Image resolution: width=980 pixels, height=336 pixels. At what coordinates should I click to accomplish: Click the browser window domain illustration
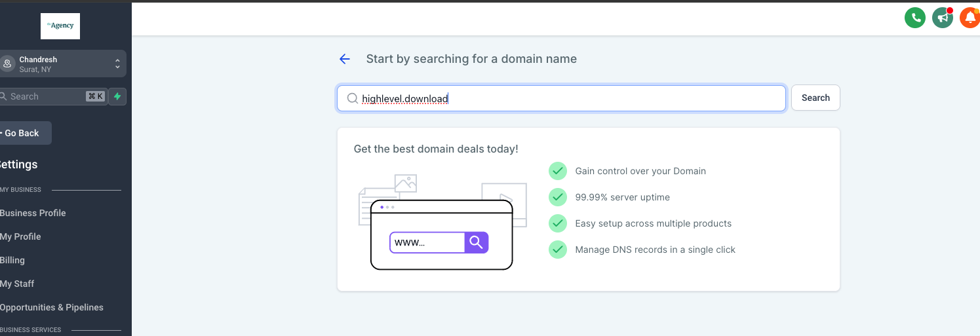pos(442,222)
